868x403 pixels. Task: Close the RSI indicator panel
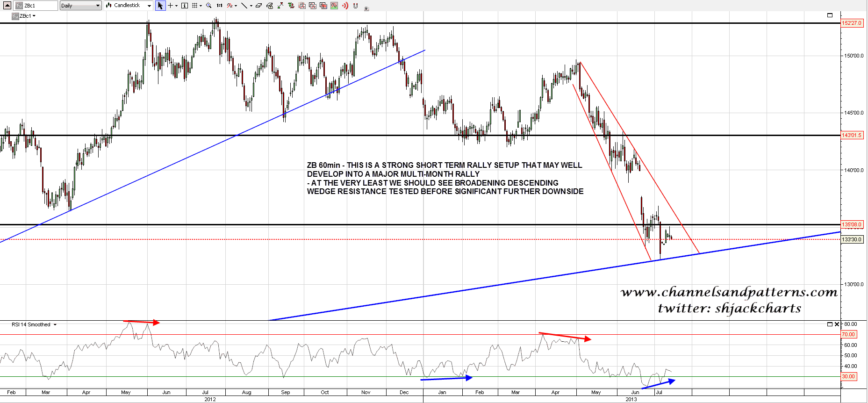[837, 324]
